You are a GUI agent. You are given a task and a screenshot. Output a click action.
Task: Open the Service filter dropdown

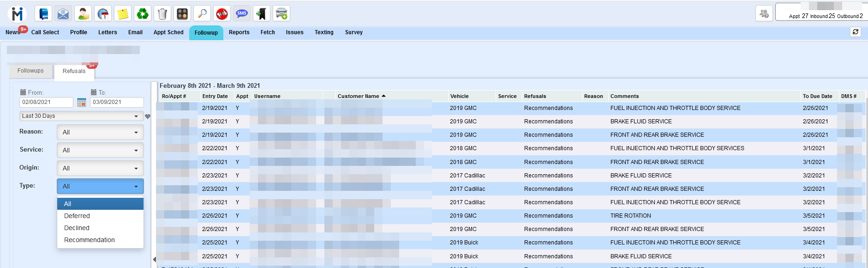click(100, 151)
